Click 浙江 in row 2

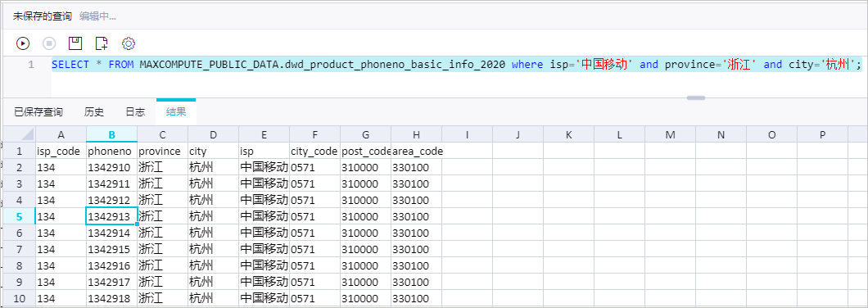pyautogui.click(x=163, y=167)
